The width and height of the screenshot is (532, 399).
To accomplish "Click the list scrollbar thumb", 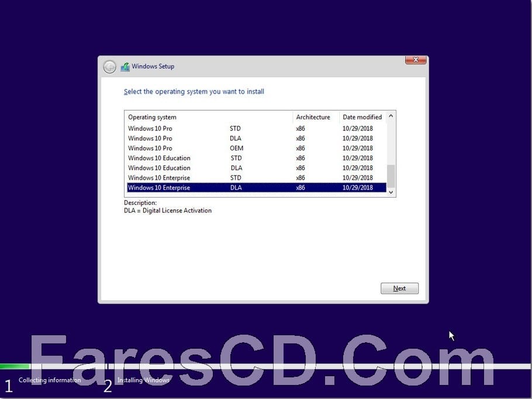I will (391, 176).
